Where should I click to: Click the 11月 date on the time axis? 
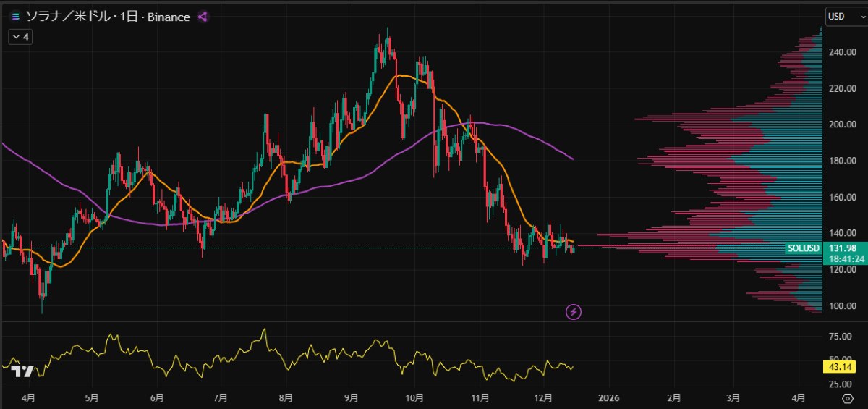pos(480,398)
